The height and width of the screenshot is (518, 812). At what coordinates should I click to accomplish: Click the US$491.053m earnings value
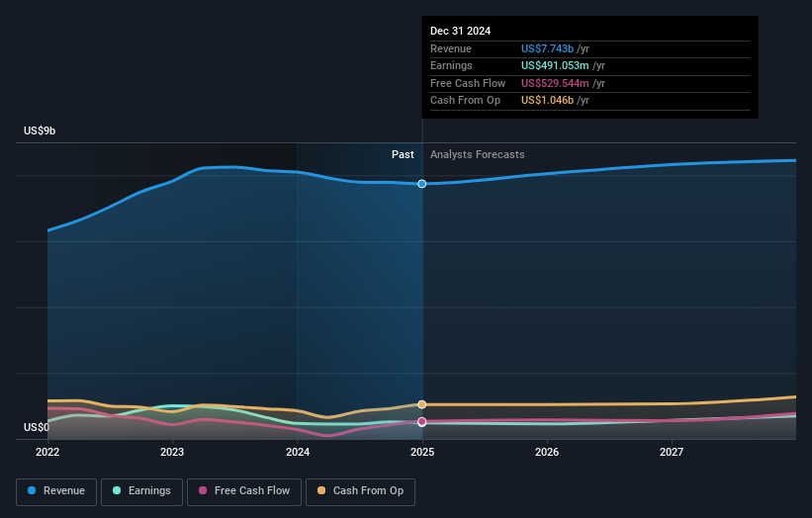click(555, 65)
